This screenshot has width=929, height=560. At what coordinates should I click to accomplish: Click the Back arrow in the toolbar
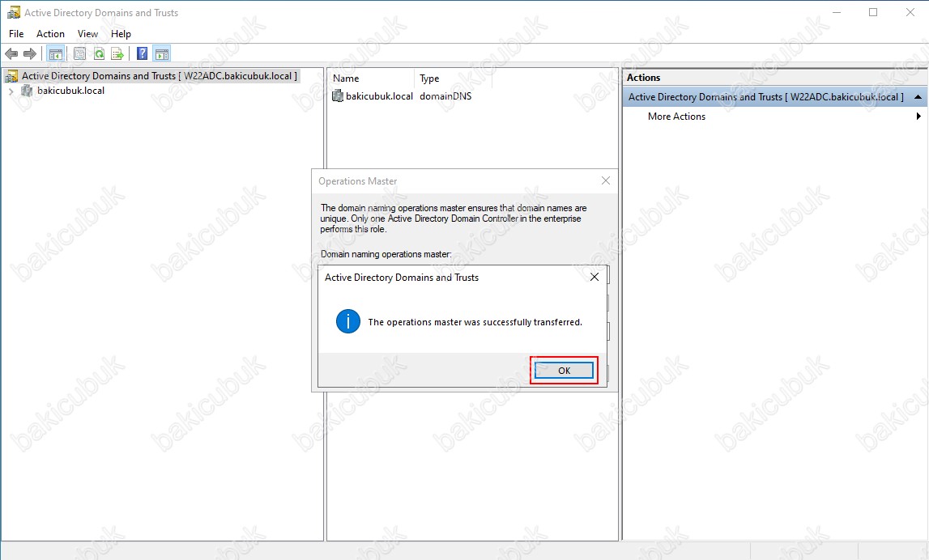pyautogui.click(x=11, y=54)
